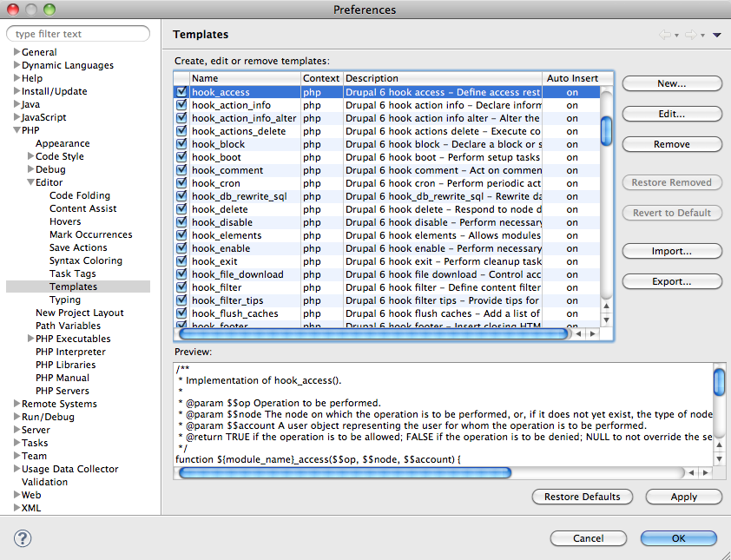Image resolution: width=731 pixels, height=560 pixels.
Task: Open the Task Tags page
Action: [73, 273]
